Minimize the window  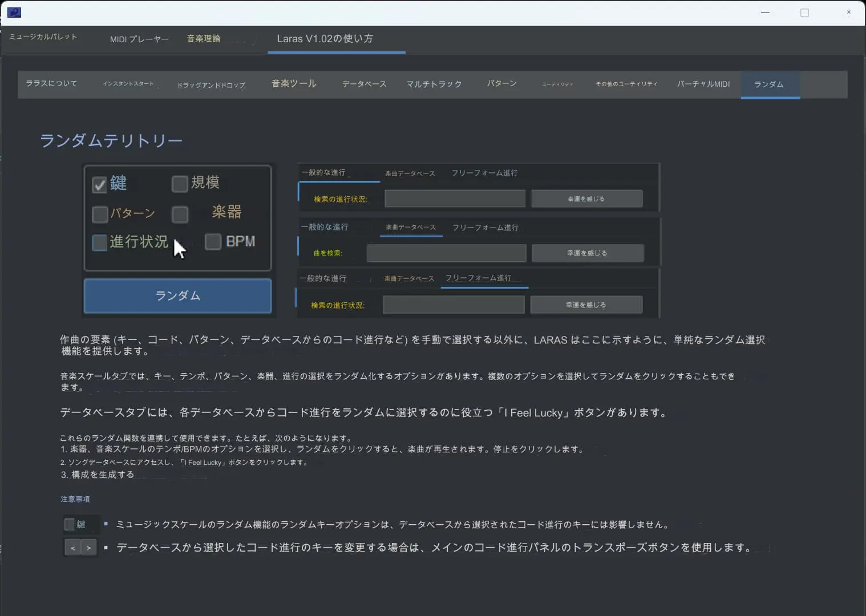(765, 13)
